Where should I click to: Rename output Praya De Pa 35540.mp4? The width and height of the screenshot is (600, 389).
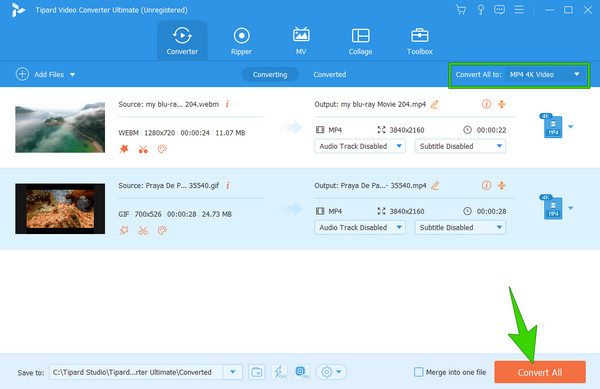tap(435, 186)
